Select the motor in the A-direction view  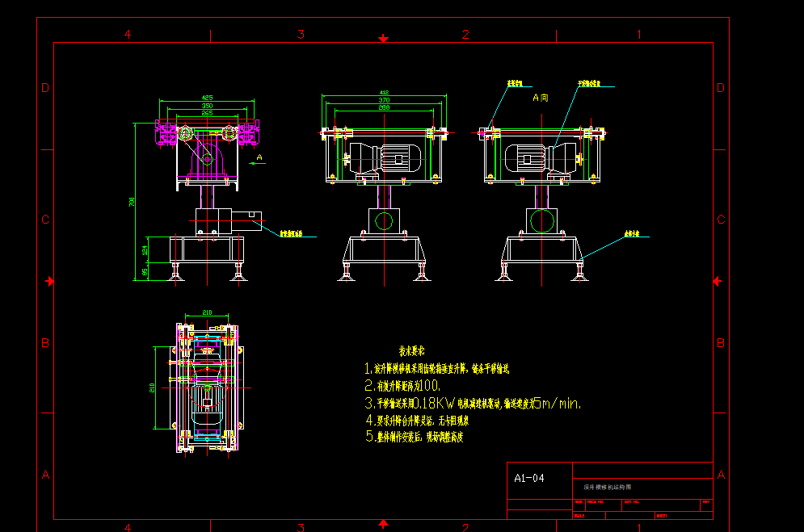(x=541, y=157)
